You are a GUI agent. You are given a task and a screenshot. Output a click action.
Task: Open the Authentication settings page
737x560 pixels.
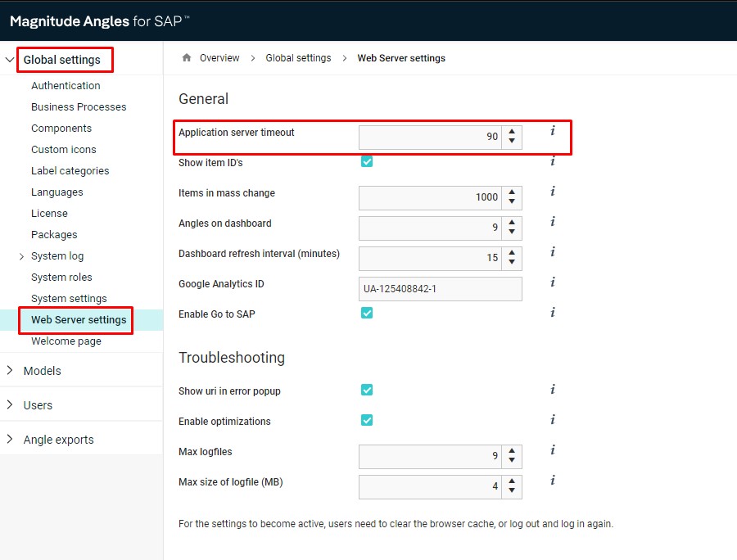tap(66, 85)
